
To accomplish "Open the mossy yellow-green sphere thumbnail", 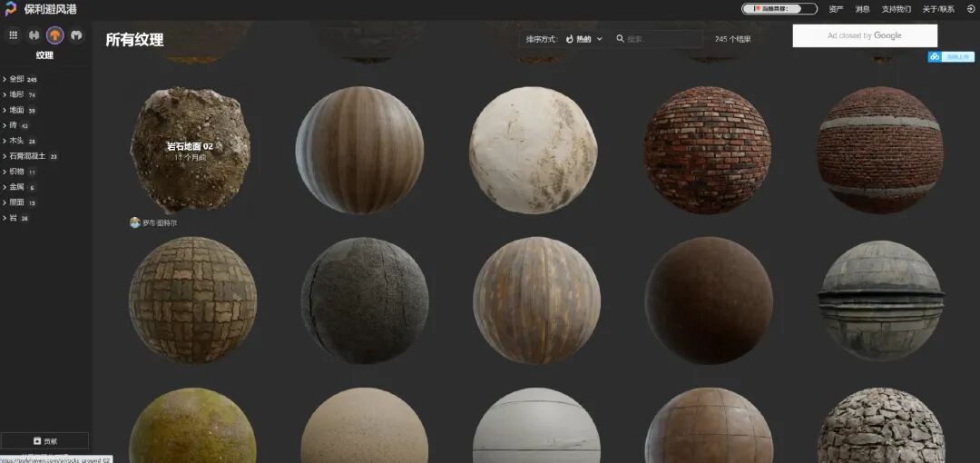I will (x=192, y=426).
